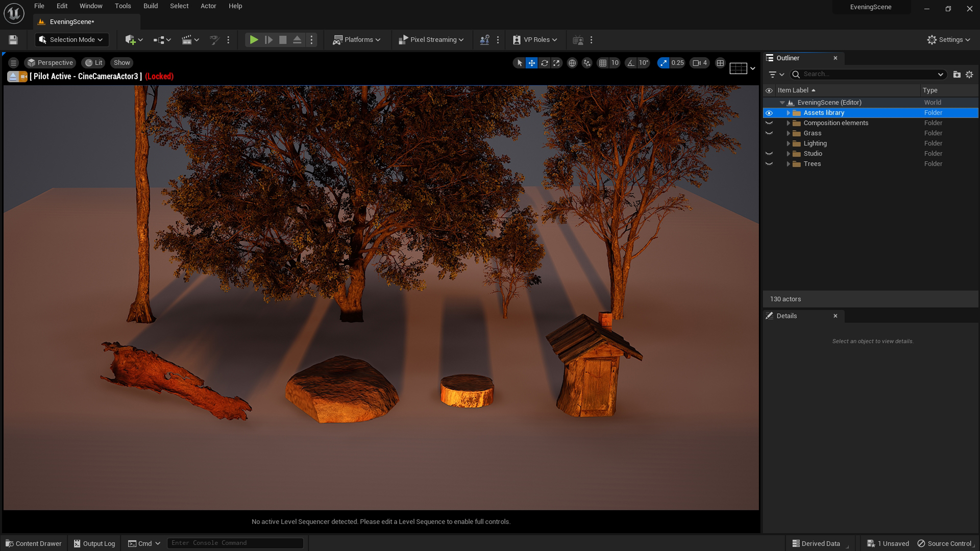
Task: Open the Selection Mode dropdown
Action: click(x=71, y=40)
